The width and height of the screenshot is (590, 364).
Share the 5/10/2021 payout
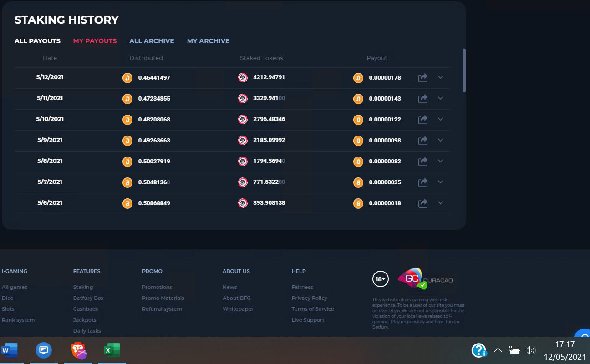423,120
